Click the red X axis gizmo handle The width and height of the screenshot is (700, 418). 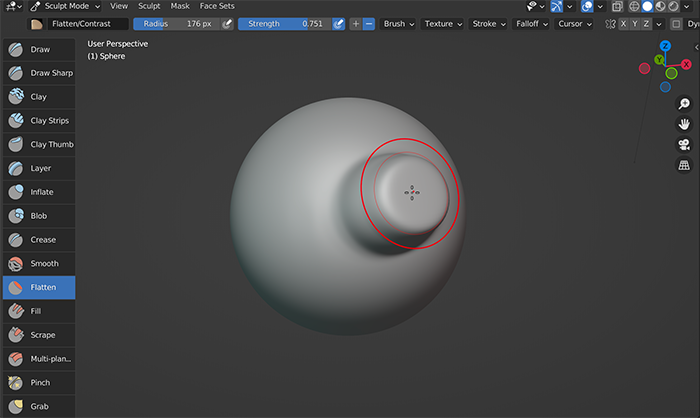[x=686, y=65]
